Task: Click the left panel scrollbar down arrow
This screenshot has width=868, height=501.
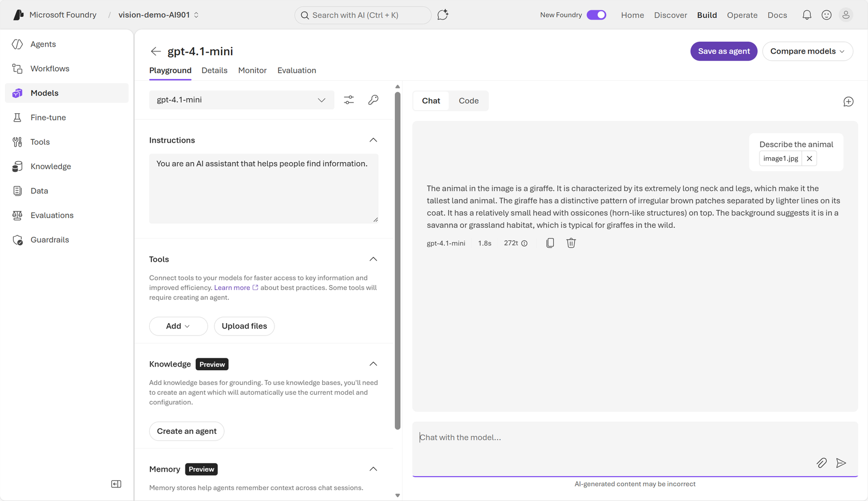Action: [398, 495]
